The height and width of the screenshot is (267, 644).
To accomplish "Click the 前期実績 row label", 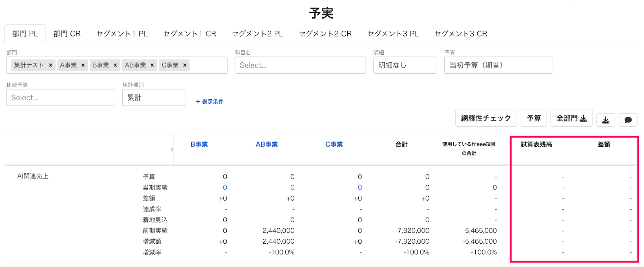I will 155,230.
